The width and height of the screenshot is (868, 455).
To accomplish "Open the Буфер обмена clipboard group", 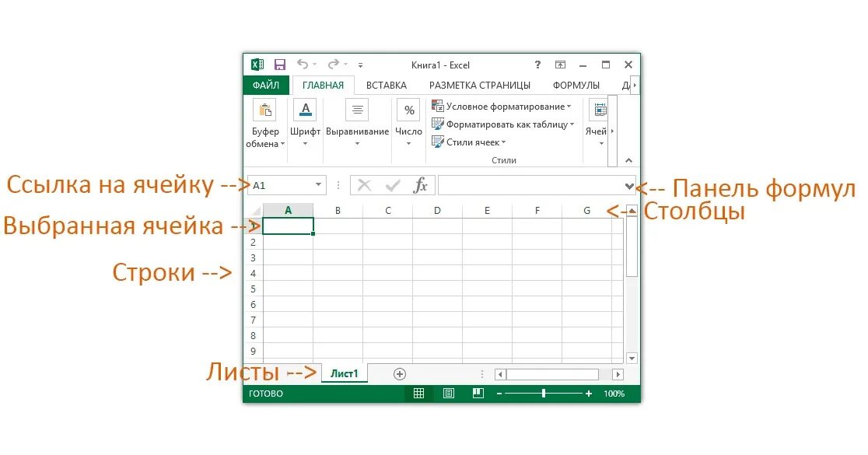I will coord(265,124).
